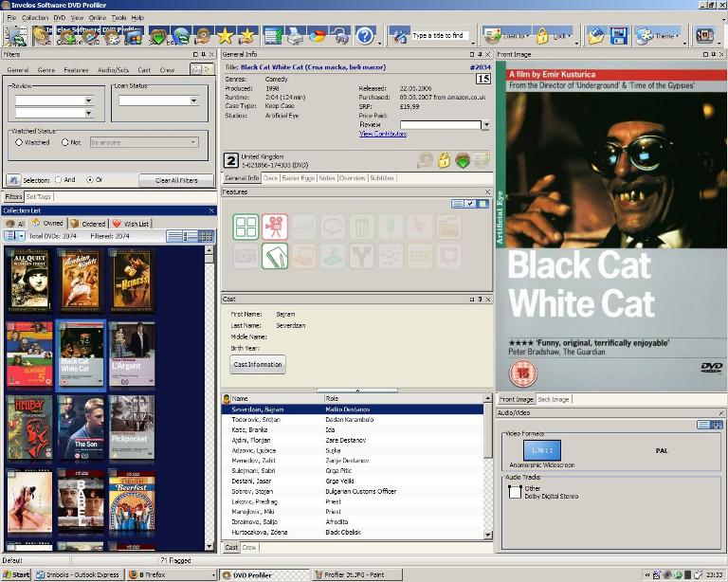Click the floppy disk save icon
This screenshot has width=728, height=582.
pos(619,36)
